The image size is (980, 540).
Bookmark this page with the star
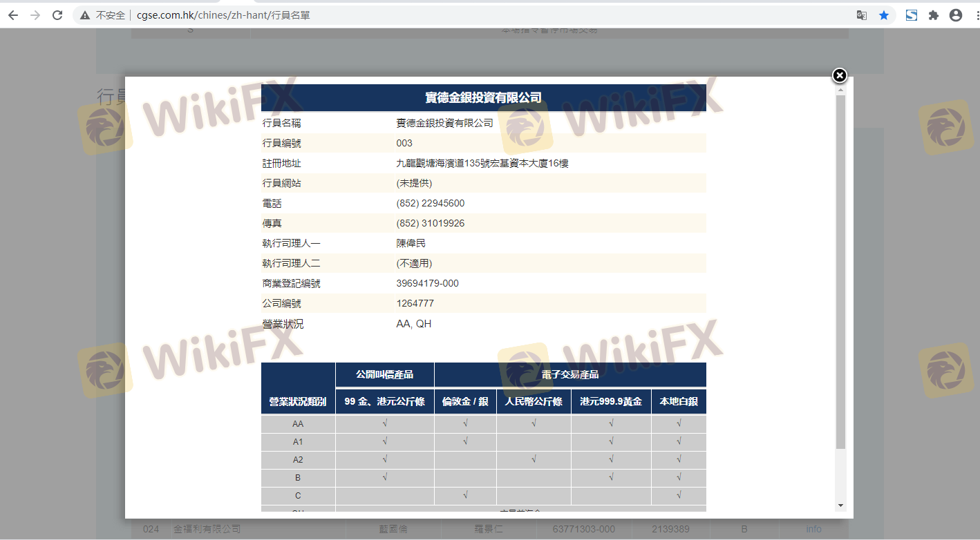pos(884,15)
